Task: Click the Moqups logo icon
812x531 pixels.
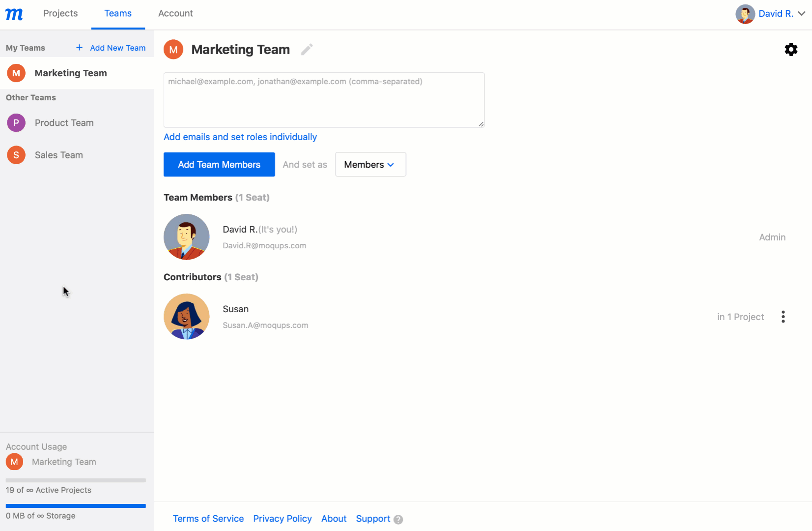Action: [14, 14]
